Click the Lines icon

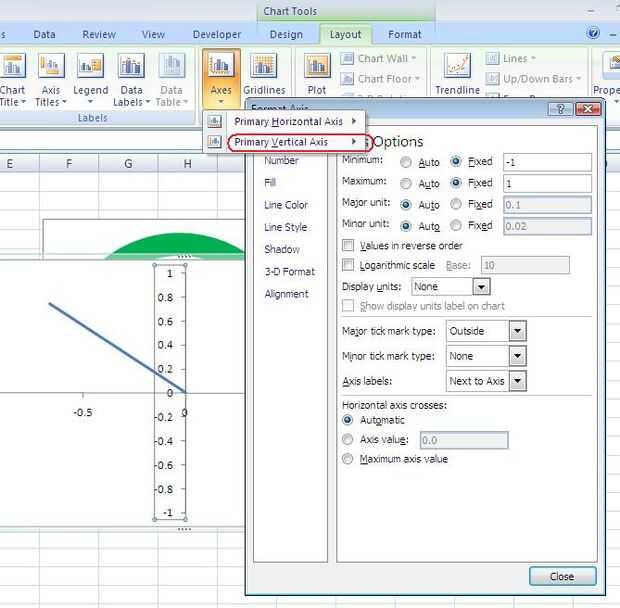tap(492, 59)
